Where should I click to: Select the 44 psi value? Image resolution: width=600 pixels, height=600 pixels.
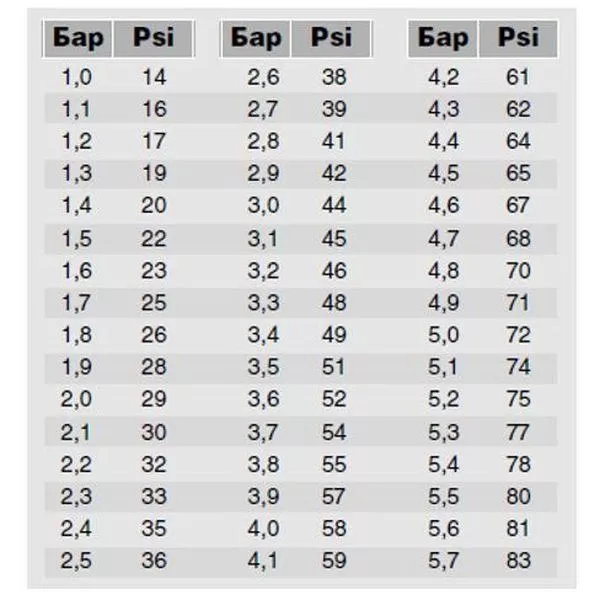(333, 206)
